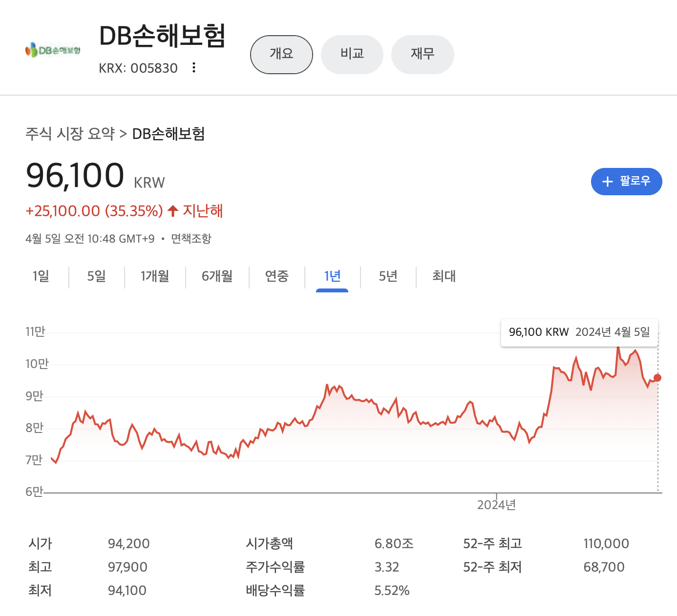Show the 5일 chart range

(96, 276)
